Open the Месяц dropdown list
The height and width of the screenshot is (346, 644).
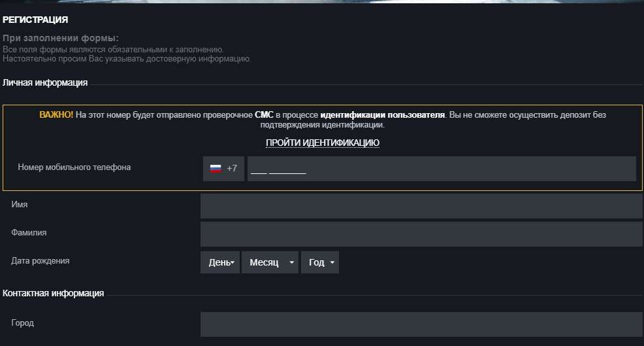[x=270, y=262]
